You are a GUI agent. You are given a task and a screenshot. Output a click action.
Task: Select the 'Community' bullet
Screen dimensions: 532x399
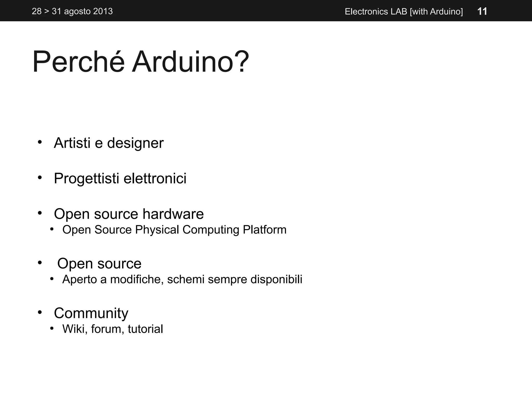click(91, 313)
